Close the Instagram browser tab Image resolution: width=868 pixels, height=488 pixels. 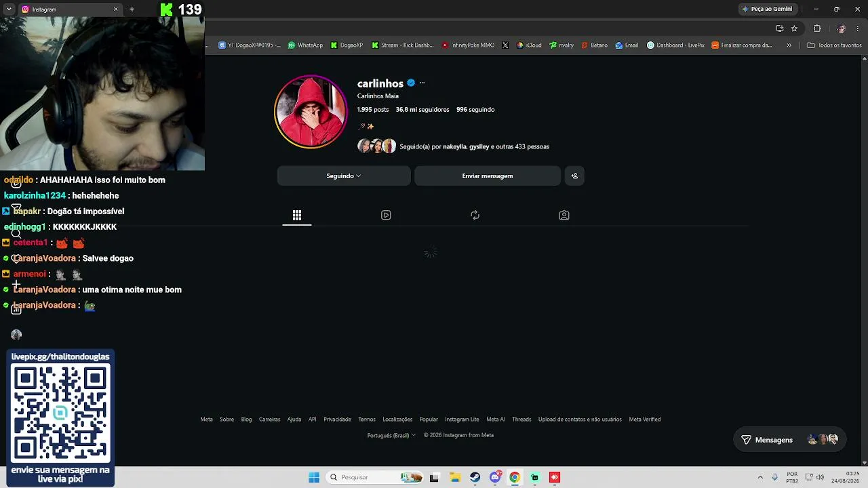pos(115,9)
